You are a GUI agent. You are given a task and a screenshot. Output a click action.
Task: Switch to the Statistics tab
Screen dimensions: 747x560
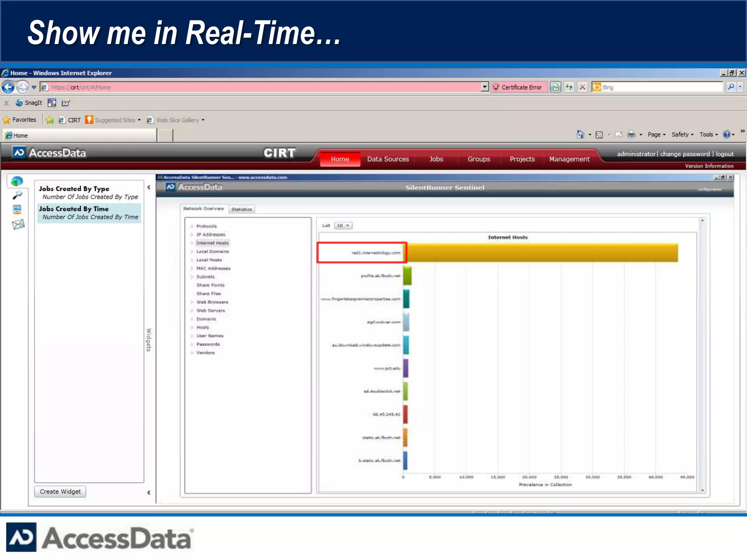point(241,209)
